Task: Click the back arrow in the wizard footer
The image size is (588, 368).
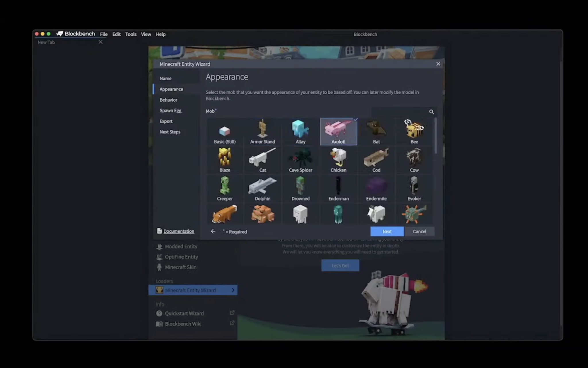Action: click(x=213, y=231)
